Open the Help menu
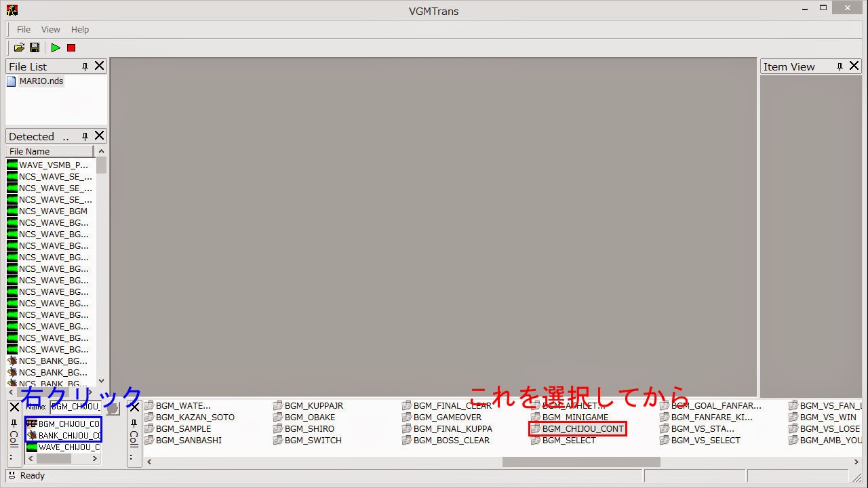 [80, 30]
